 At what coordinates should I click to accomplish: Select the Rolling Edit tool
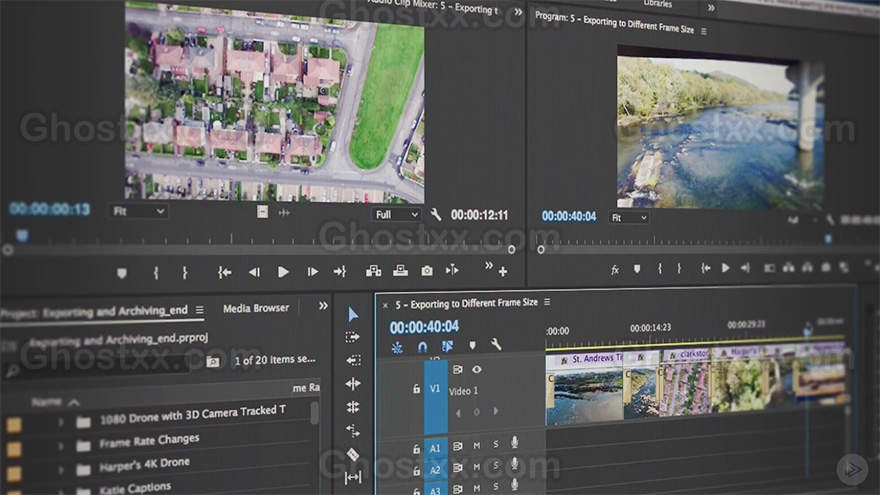(353, 384)
